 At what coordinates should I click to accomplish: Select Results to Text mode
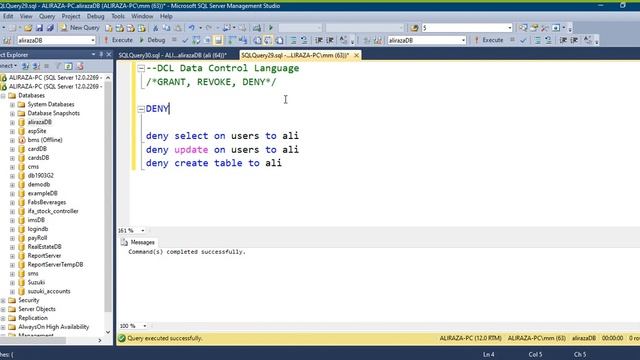coord(258,40)
